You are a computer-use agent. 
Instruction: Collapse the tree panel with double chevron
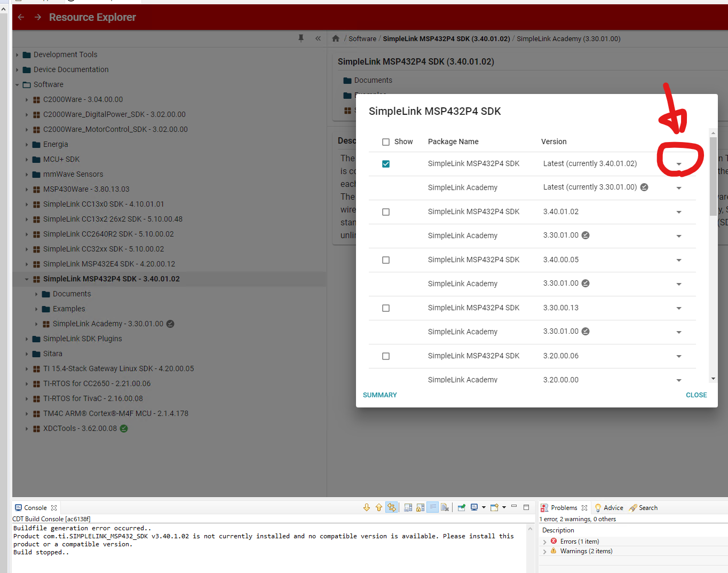[x=318, y=38]
